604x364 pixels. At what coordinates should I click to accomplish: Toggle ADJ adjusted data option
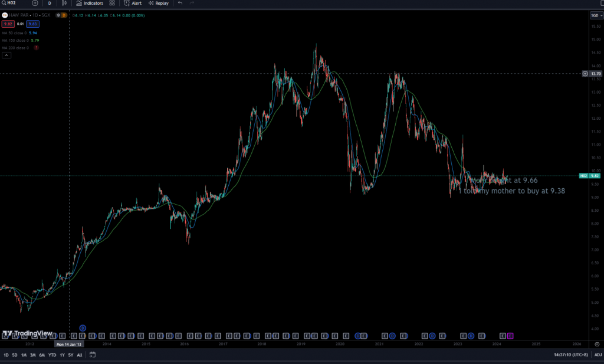(x=598, y=355)
